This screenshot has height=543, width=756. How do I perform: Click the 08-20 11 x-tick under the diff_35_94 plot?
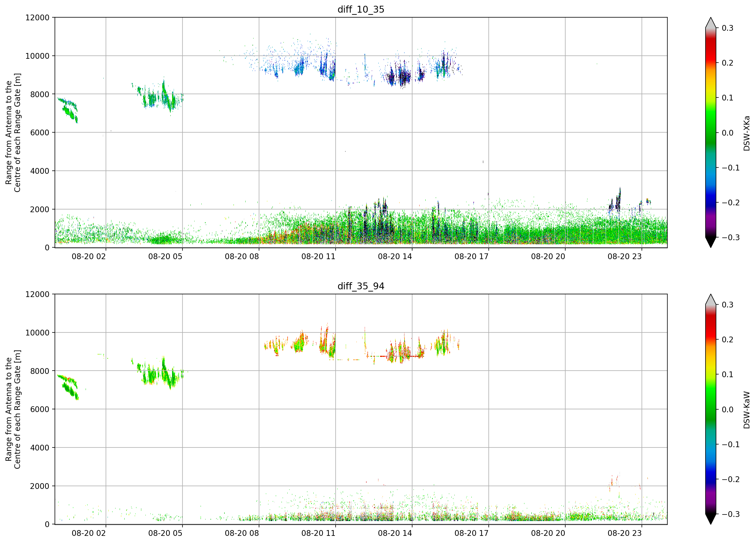click(318, 533)
